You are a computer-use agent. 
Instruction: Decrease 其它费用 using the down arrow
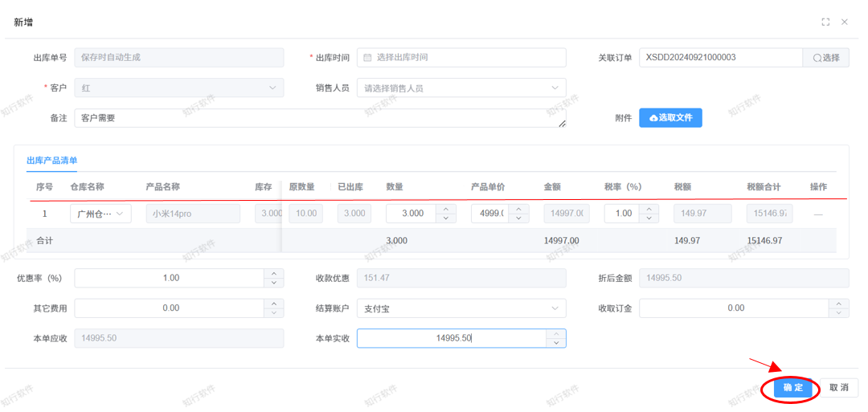[275, 313]
